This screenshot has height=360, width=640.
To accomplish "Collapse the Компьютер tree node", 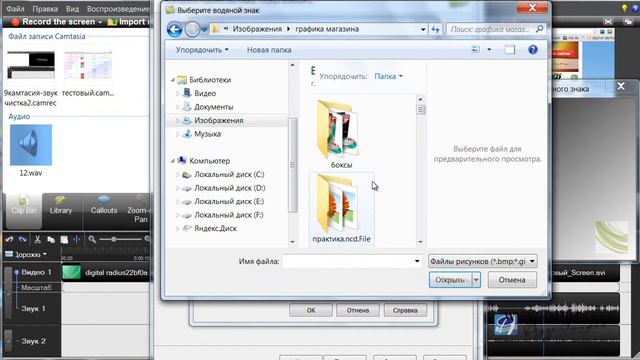I will coord(173,161).
